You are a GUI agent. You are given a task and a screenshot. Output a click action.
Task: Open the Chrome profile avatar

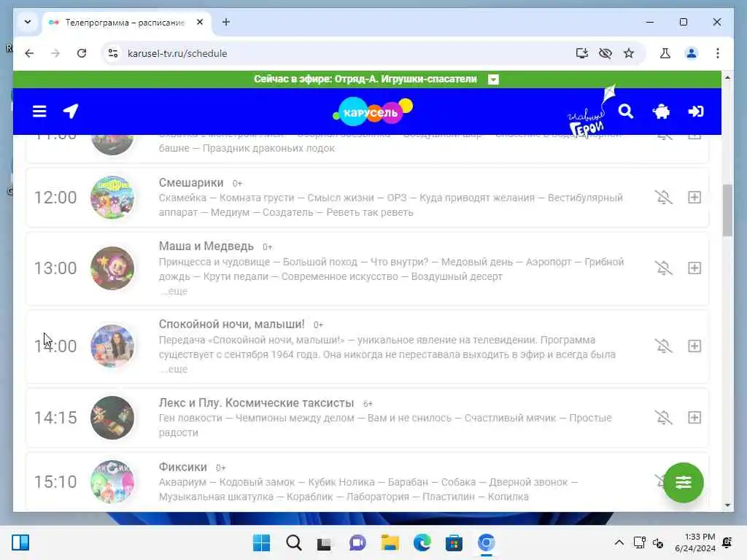692,53
